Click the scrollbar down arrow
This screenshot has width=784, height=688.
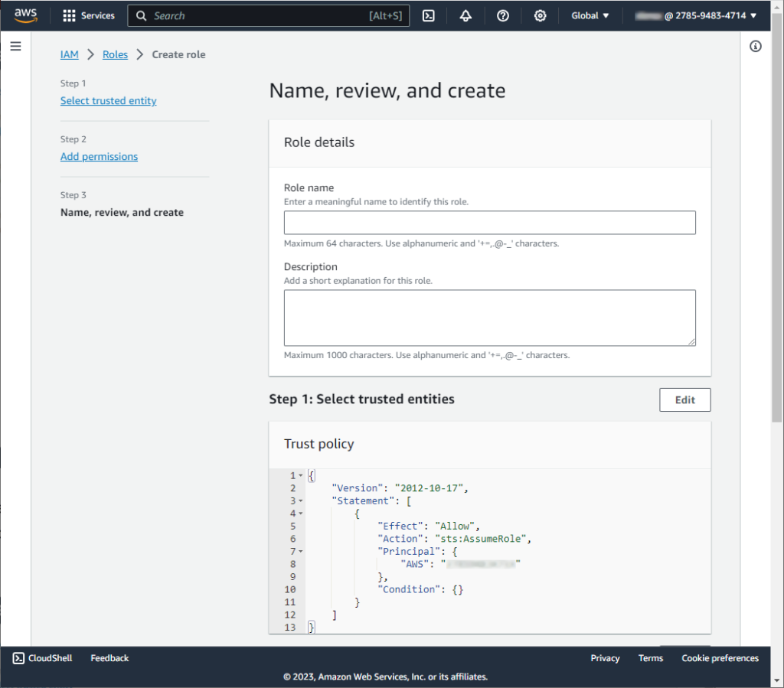tap(776, 680)
